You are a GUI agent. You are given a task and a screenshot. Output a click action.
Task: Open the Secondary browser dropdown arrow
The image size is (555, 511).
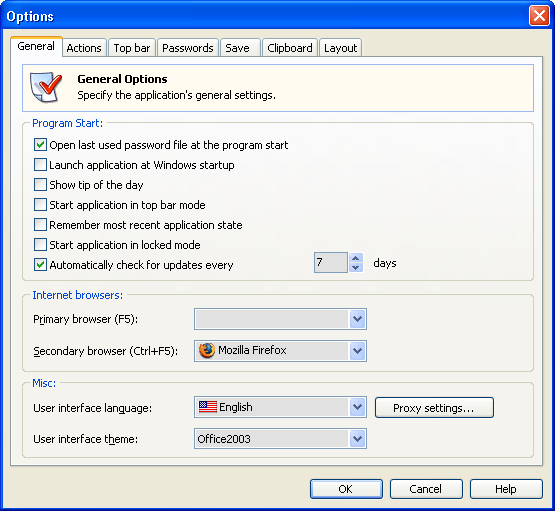point(357,351)
